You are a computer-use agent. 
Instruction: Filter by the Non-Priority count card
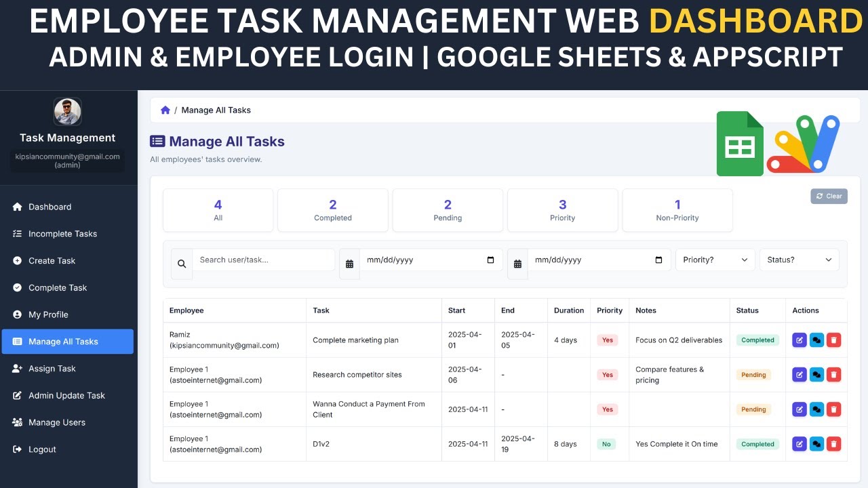click(x=677, y=210)
